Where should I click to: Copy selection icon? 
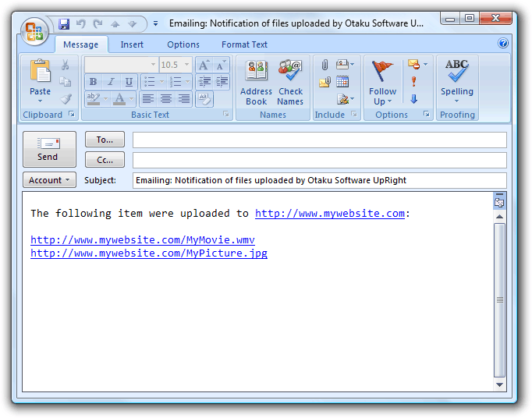coord(66,81)
